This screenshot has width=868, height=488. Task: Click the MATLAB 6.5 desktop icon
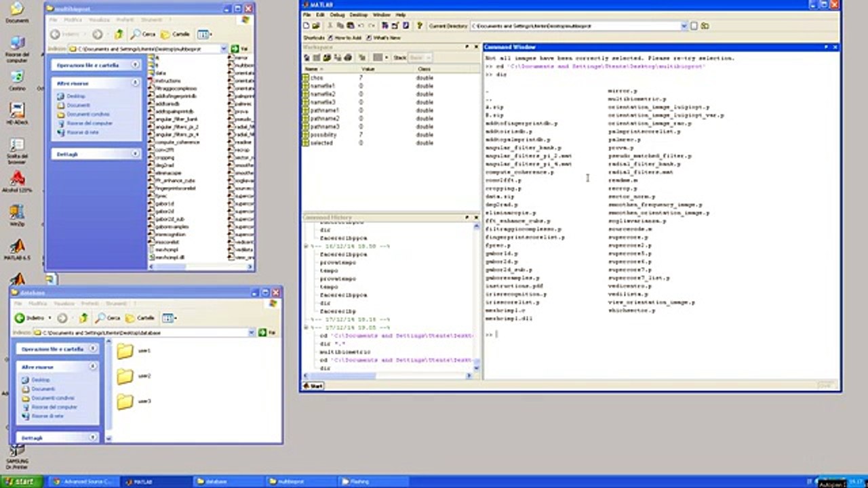[x=17, y=249]
